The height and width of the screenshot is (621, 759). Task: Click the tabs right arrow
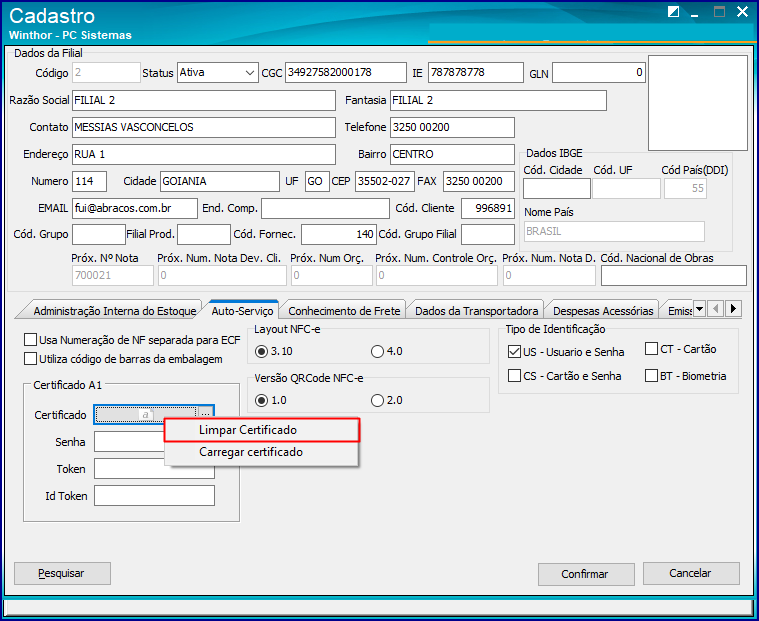pos(734,308)
